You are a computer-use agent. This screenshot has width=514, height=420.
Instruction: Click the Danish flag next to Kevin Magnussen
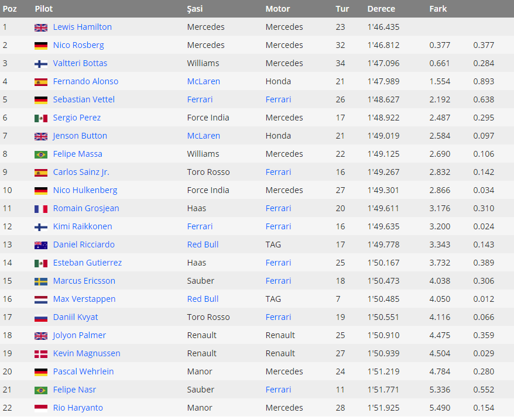(x=41, y=354)
